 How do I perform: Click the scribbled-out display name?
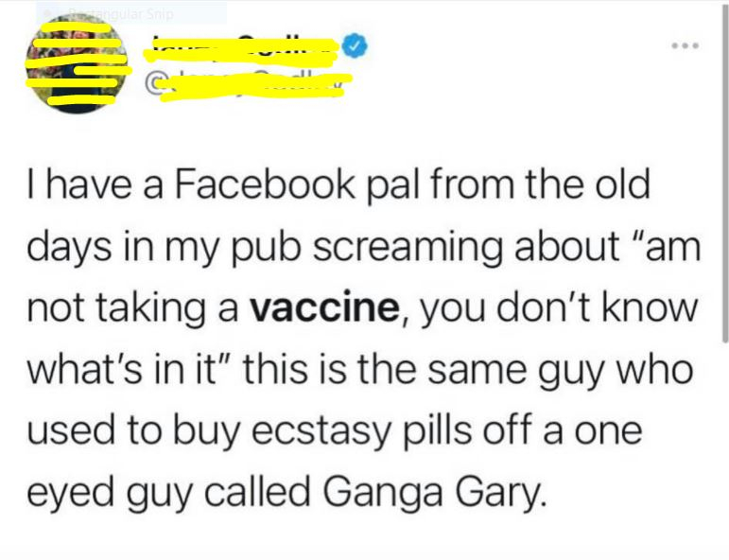click(242, 49)
